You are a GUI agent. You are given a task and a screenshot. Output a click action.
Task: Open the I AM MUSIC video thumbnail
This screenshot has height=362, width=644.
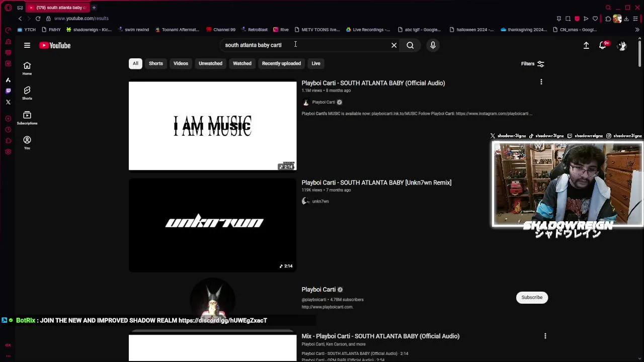213,126
